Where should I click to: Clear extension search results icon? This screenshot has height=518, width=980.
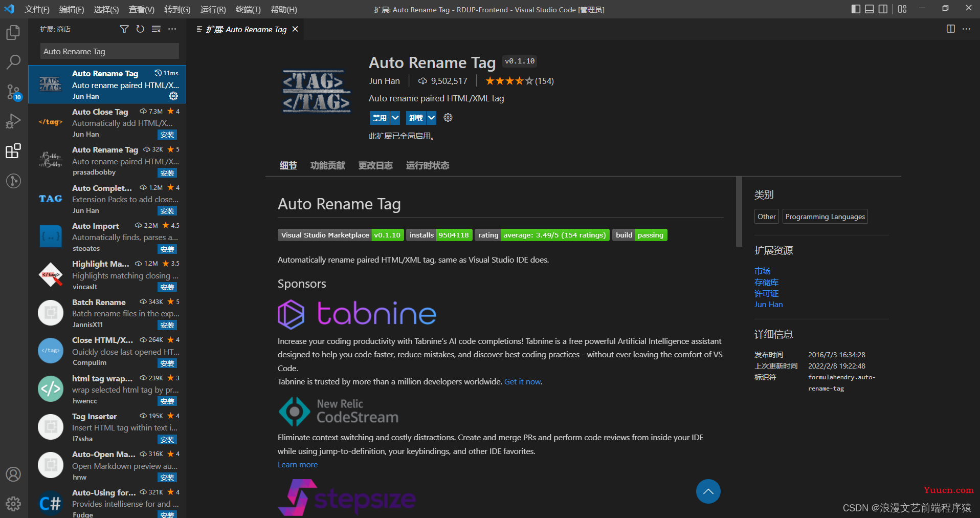tap(156, 29)
